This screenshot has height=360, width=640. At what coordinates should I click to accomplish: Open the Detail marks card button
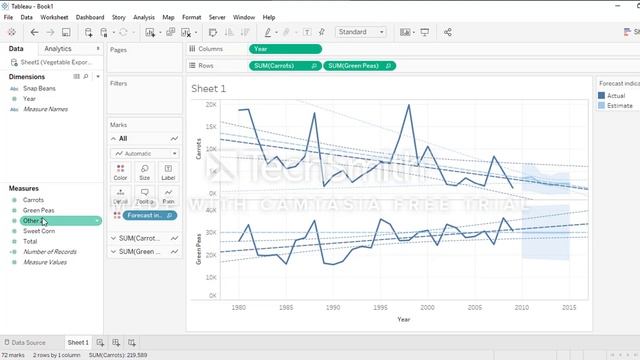(120, 196)
